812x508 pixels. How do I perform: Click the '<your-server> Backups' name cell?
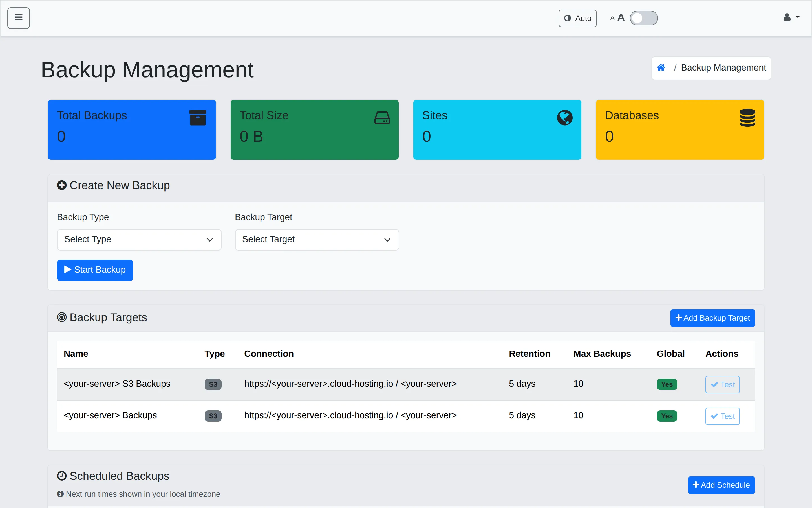click(110, 415)
